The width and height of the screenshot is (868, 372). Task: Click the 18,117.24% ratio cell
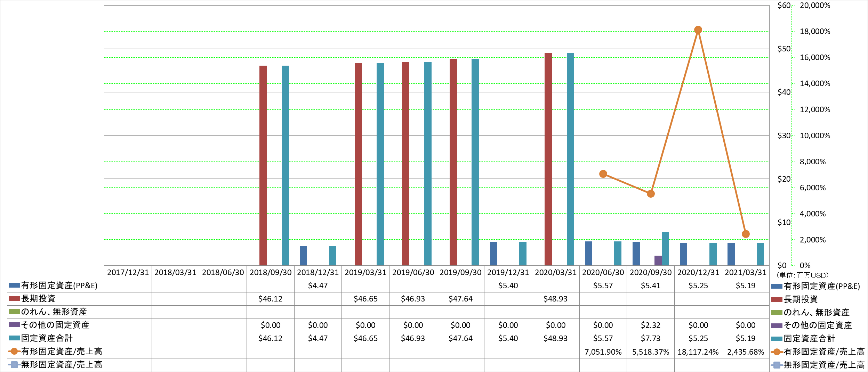pos(698,352)
